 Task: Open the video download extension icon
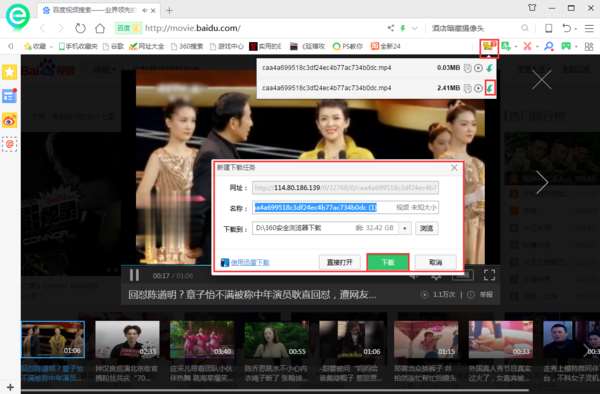point(489,47)
